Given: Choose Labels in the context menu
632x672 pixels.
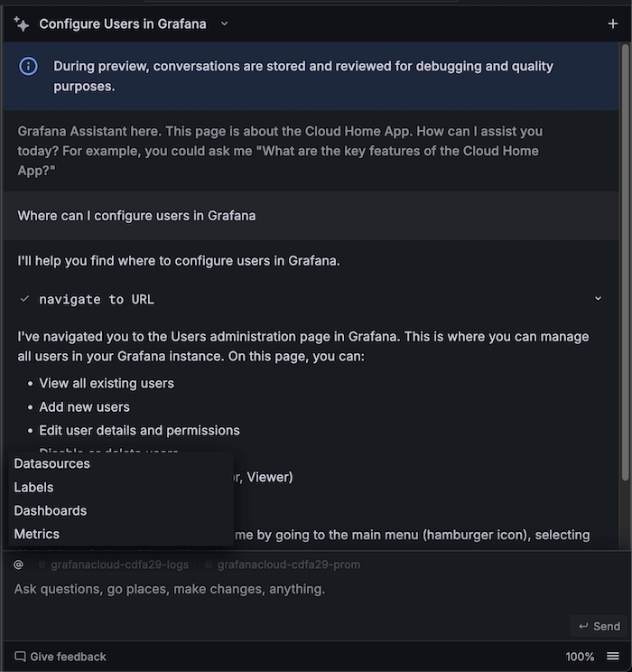Looking at the screenshot, I should tap(34, 487).
